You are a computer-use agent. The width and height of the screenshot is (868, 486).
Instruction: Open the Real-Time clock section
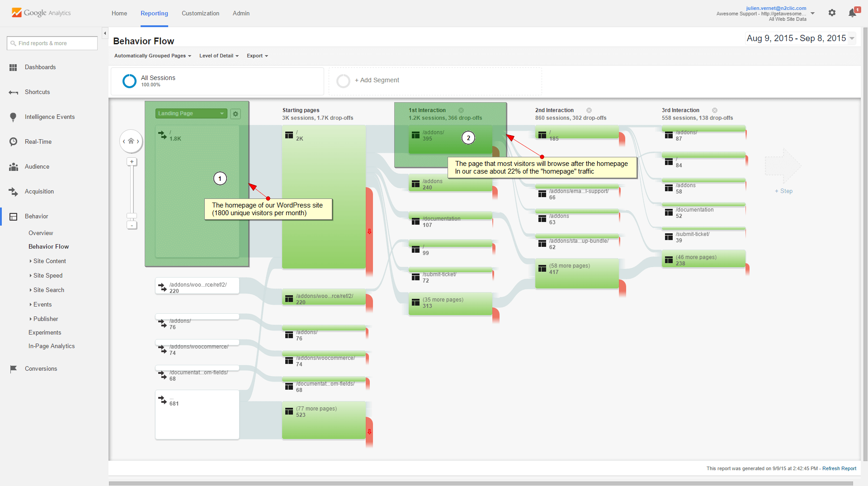38,142
